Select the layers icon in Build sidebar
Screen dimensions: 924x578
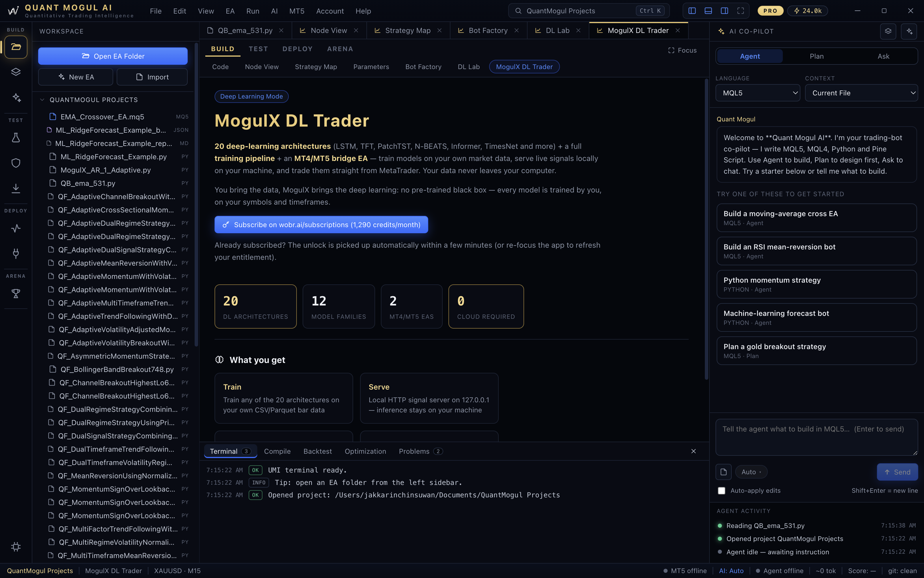[x=16, y=72]
